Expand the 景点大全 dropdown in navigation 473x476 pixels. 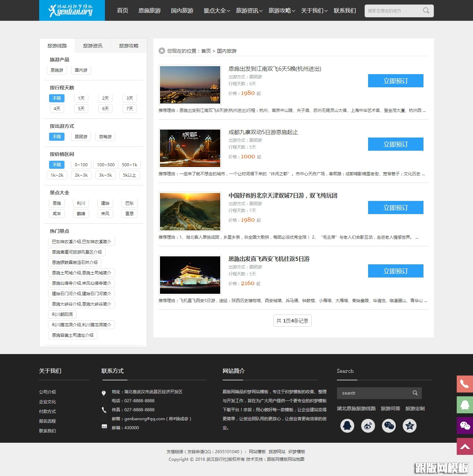pos(216,11)
